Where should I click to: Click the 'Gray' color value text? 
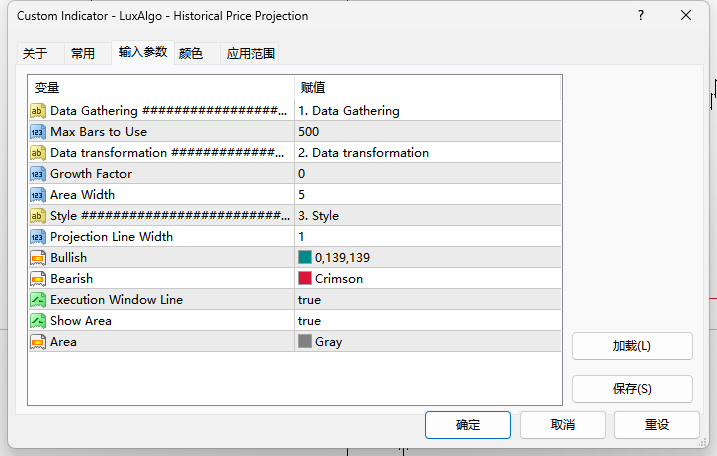point(329,342)
